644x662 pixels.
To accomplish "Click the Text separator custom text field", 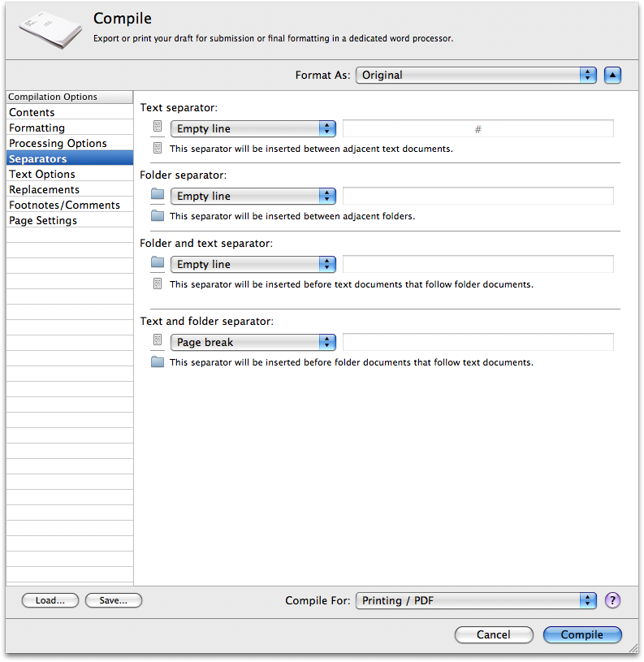I will (478, 128).
